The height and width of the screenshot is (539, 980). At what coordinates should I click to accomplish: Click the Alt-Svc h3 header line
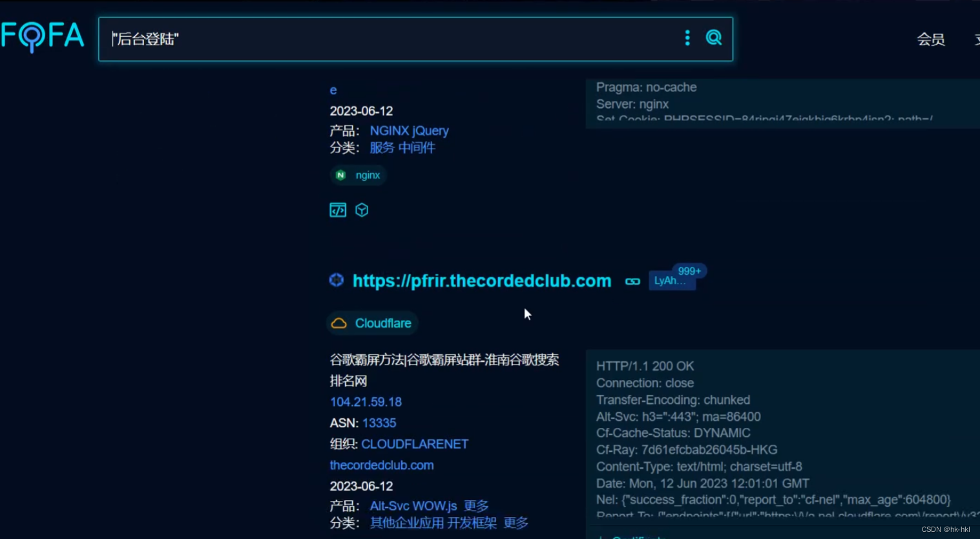tap(678, 417)
